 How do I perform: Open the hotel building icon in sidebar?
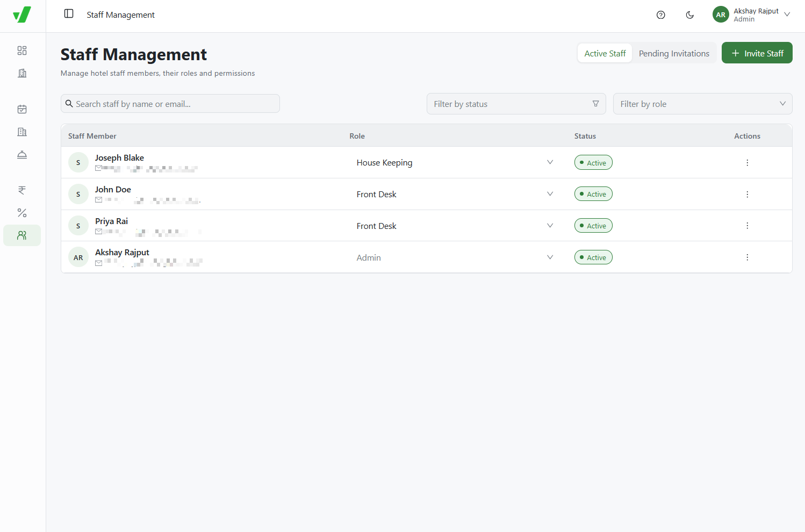tap(22, 73)
